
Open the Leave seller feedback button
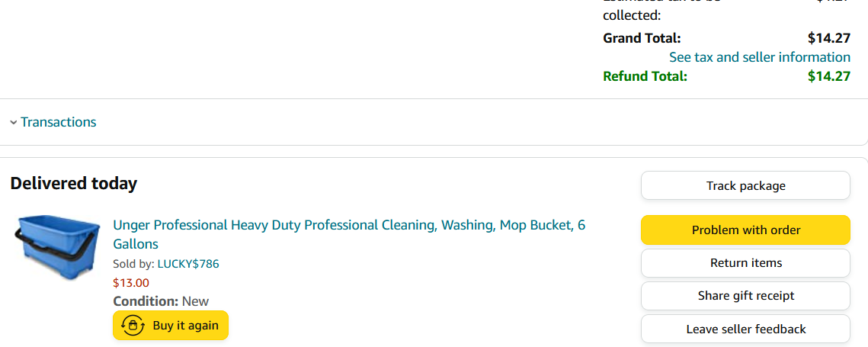(745, 329)
